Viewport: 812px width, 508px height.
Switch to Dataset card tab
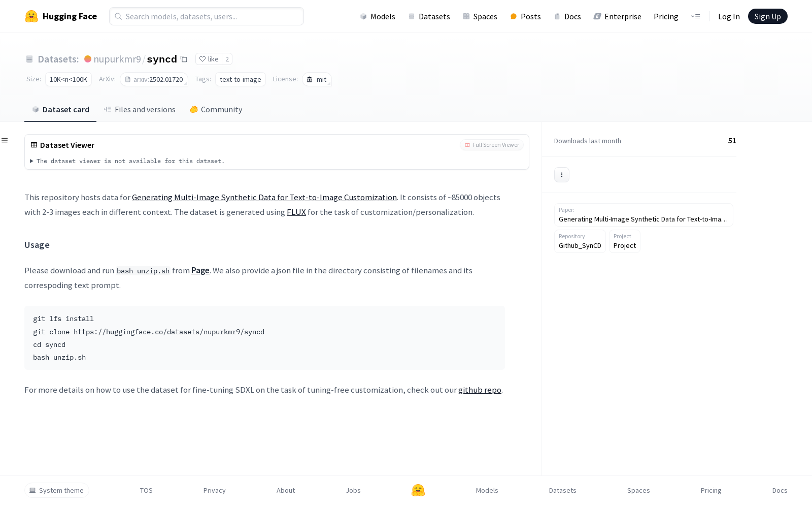[x=60, y=110]
